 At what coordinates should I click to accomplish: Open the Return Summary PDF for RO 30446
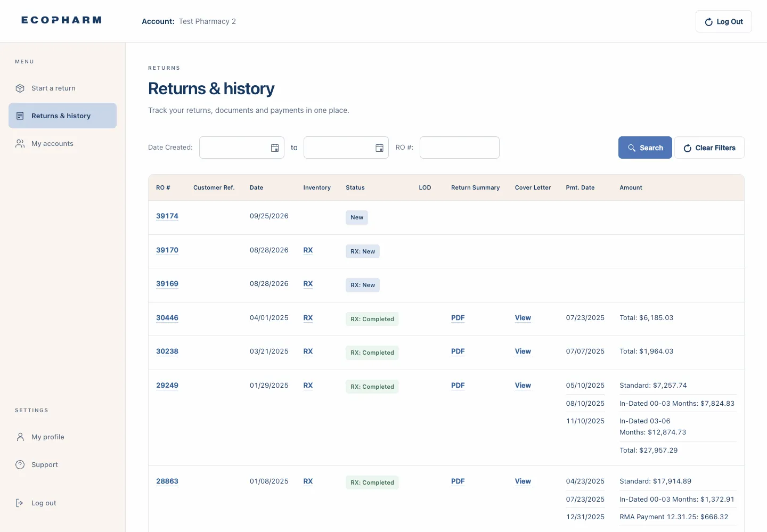(458, 318)
